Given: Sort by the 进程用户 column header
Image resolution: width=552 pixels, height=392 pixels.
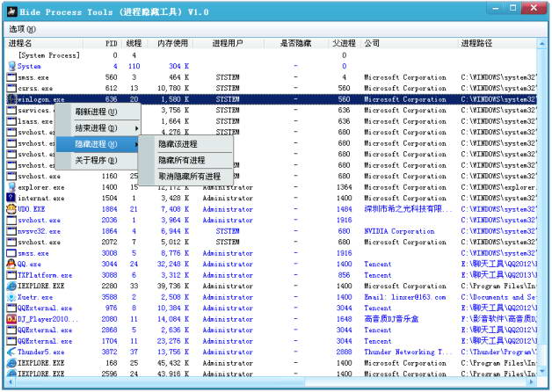Looking at the screenshot, I should pyautogui.click(x=228, y=43).
